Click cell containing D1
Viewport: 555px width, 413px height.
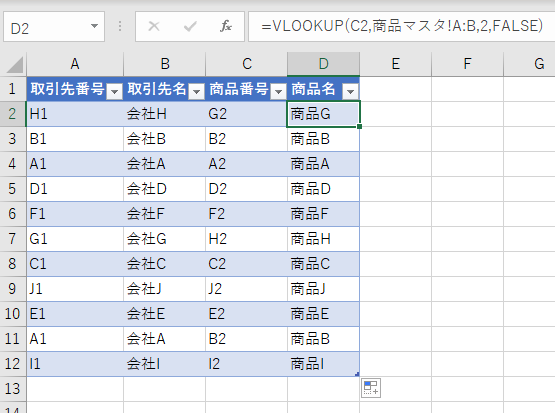point(75,189)
